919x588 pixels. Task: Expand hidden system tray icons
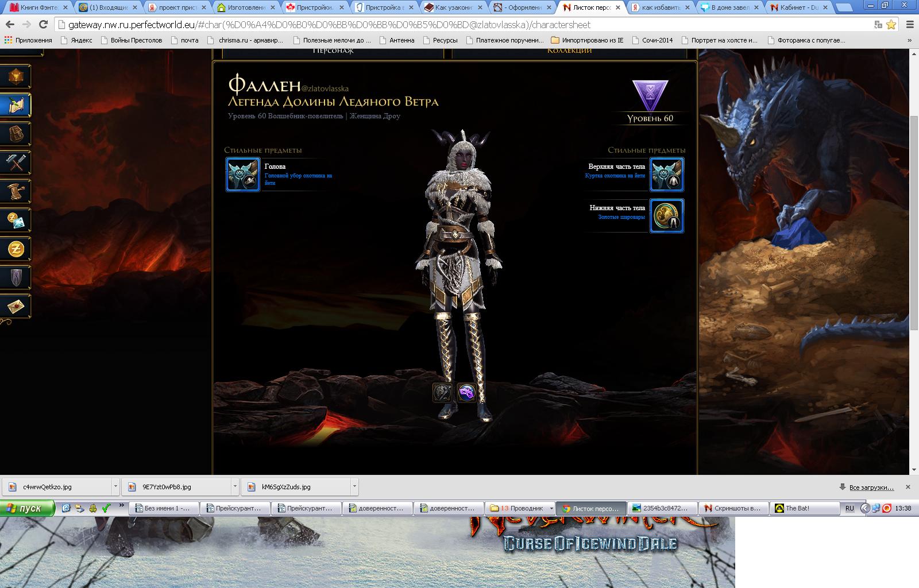pyautogui.click(x=864, y=508)
